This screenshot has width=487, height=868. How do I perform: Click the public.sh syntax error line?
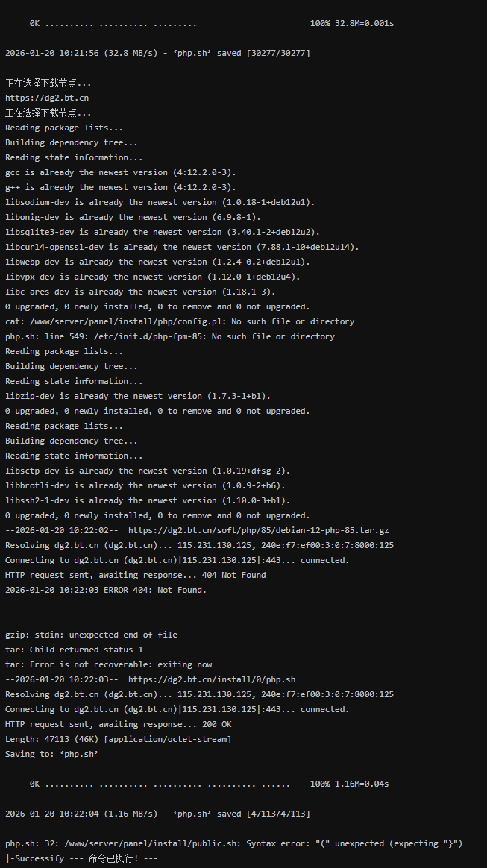point(233,843)
